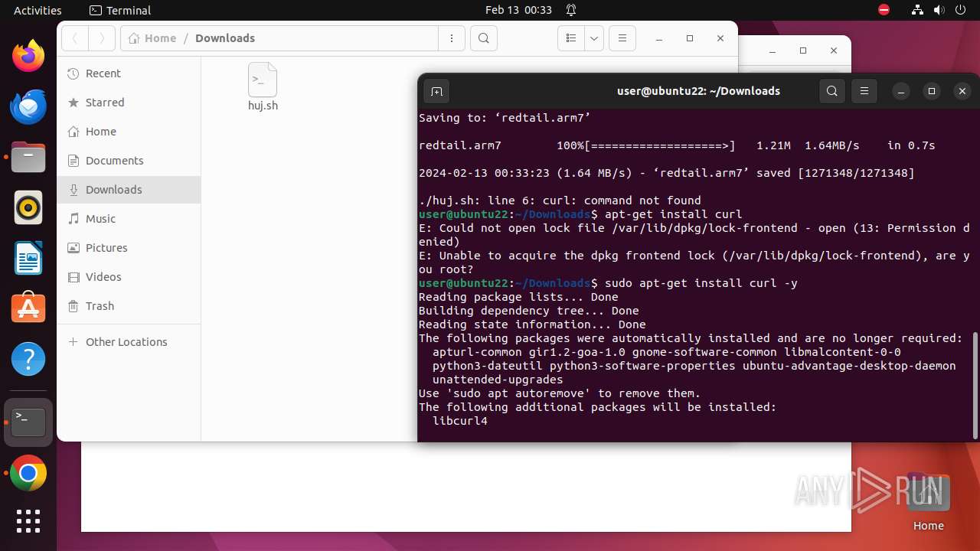Screen dimensions: 980x551
Task: Open Documents in Files sidebar
Action: pos(129,161)
